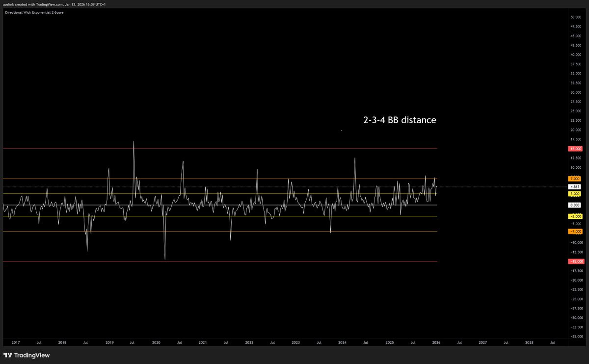Click the 2020 label on time axis

coord(156,342)
